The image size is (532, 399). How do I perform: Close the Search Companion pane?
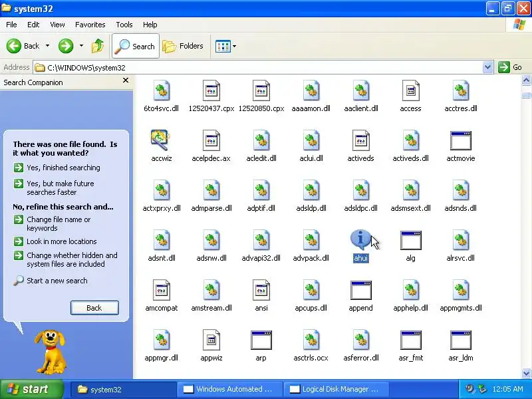coord(126,80)
